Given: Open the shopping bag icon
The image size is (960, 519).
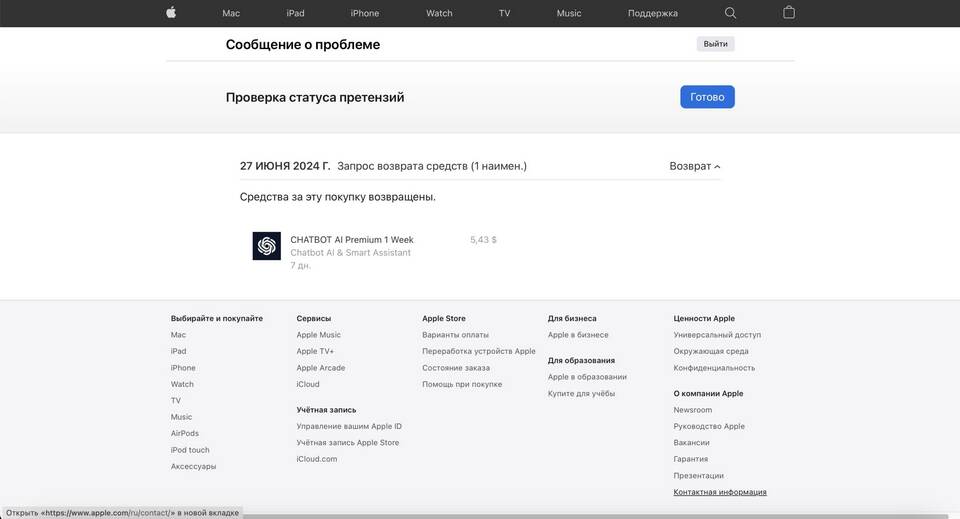Looking at the screenshot, I should click(789, 12).
